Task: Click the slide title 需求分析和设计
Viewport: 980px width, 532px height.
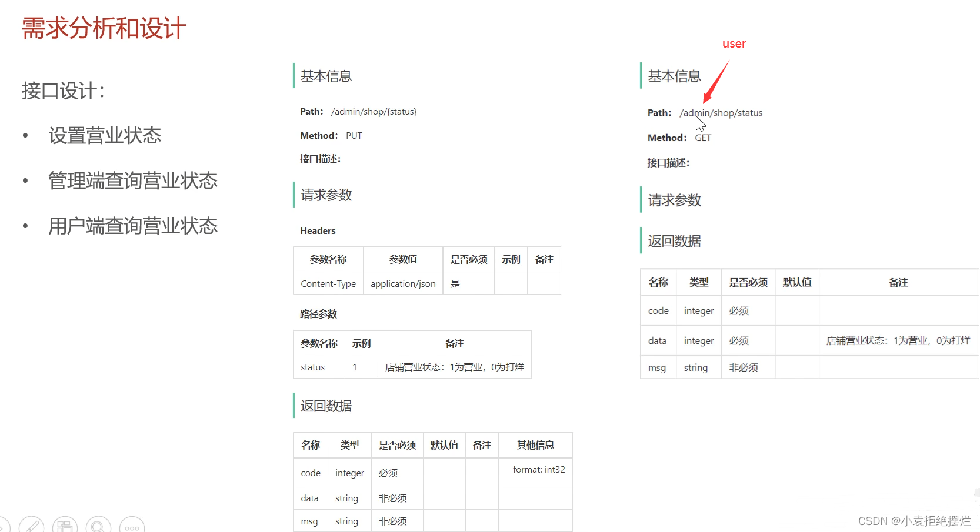Action: 104,28
